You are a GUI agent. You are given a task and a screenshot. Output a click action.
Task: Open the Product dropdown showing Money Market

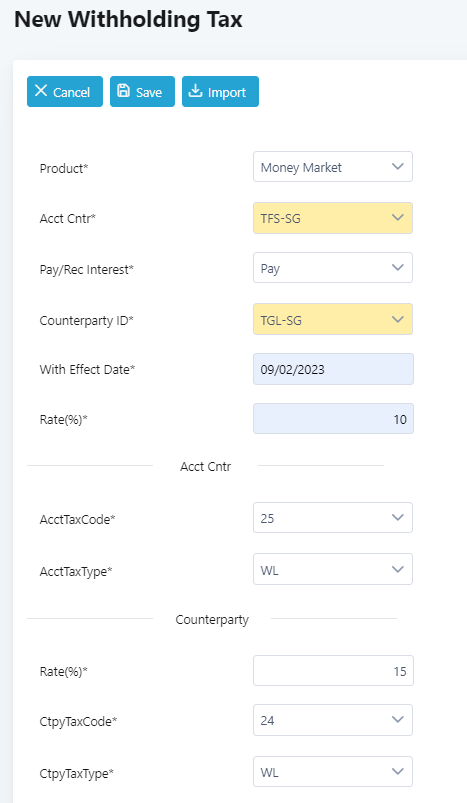pos(333,166)
